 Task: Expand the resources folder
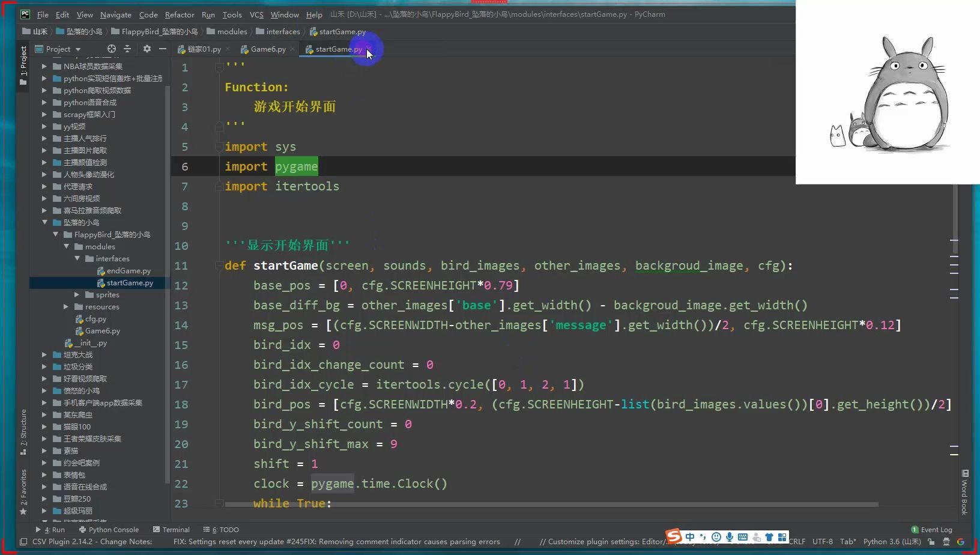66,306
